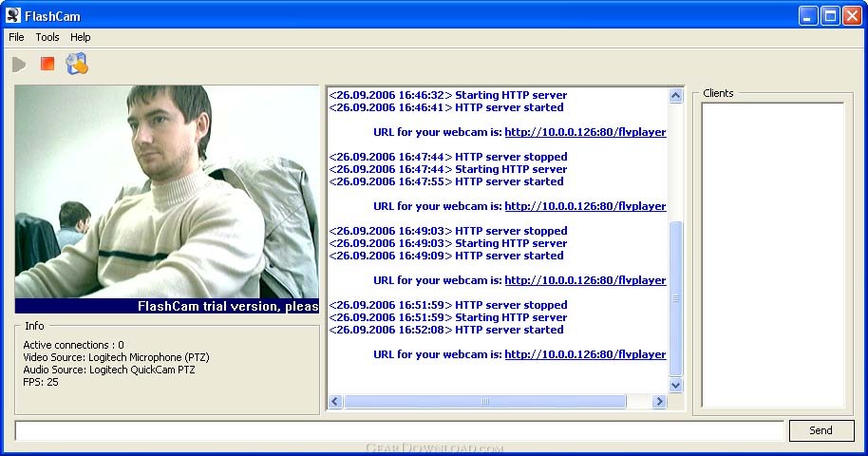The width and height of the screenshot is (868, 456).
Task: Close the FlashCam window
Action: pos(852,16)
